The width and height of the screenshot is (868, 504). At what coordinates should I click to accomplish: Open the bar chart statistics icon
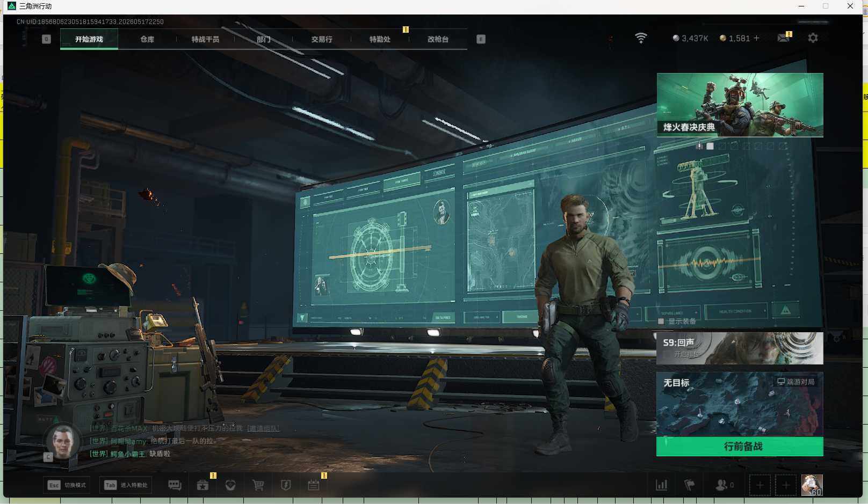pos(662,485)
